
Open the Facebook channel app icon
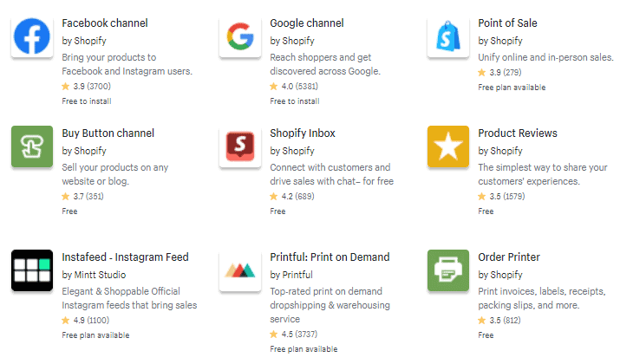click(32, 36)
